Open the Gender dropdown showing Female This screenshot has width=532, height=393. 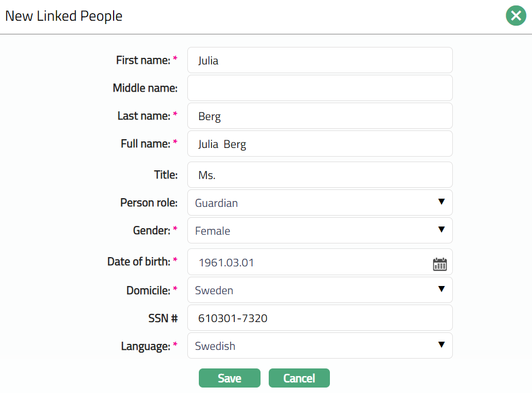(x=320, y=231)
